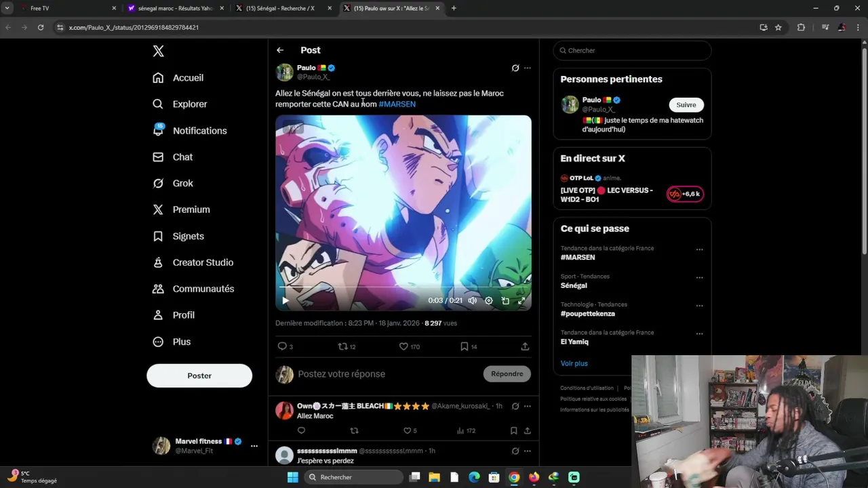Viewport: 868px width, 488px height.
Task: Click the #MARSEN hashtag in post text
Action: (x=397, y=104)
